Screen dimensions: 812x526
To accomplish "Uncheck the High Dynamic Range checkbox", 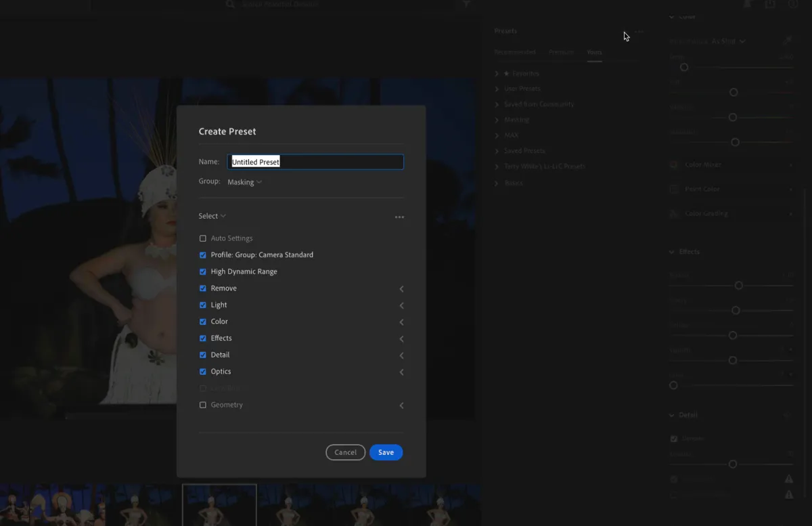I will 202,271.
